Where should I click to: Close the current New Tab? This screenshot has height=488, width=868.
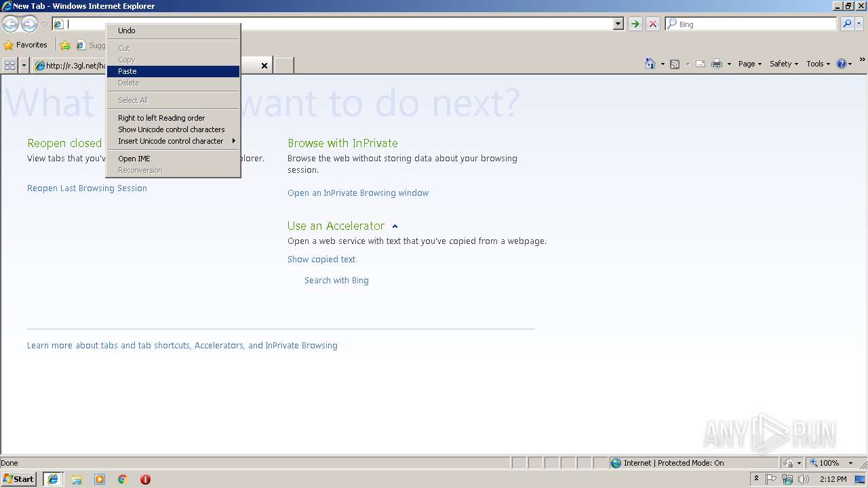(264, 66)
